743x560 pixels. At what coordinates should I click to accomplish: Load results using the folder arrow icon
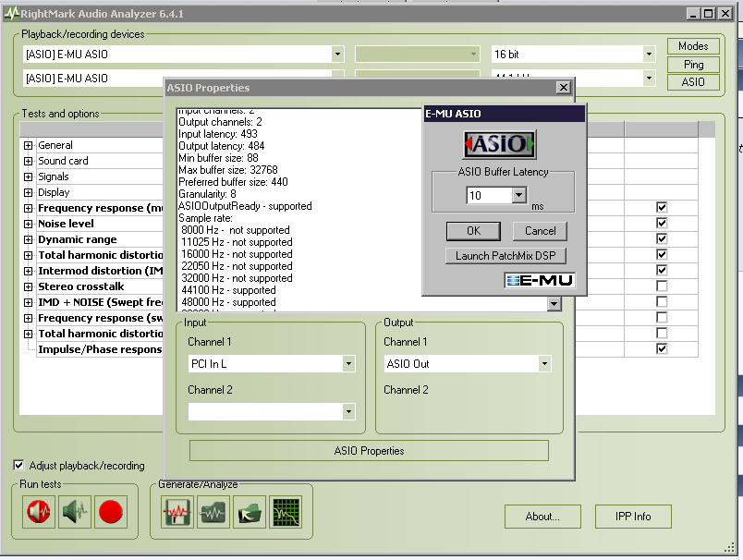point(250,512)
